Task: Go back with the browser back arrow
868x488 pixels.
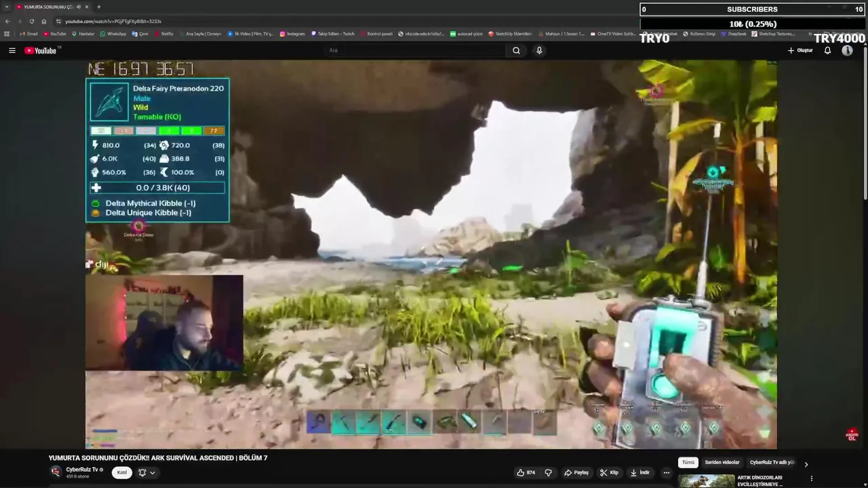Action: pos(7,21)
